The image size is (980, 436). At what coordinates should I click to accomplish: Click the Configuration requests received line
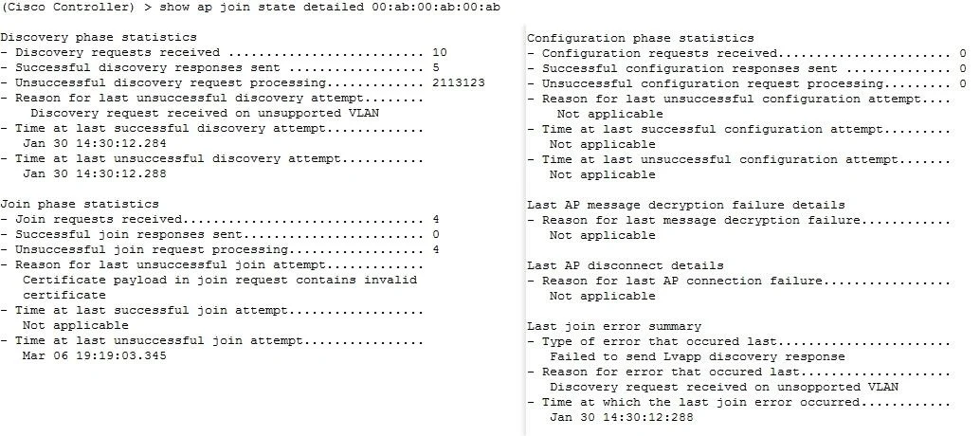(746, 54)
